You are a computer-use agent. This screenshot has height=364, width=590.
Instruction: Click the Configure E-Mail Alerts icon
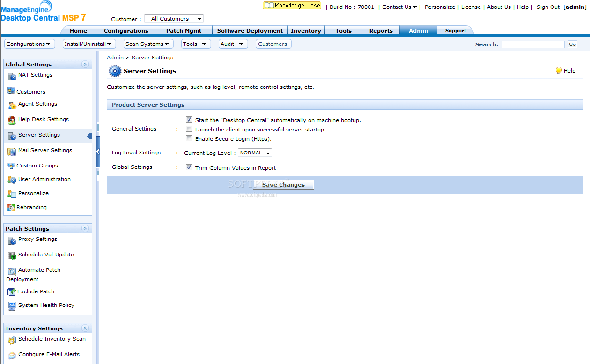[x=12, y=356]
